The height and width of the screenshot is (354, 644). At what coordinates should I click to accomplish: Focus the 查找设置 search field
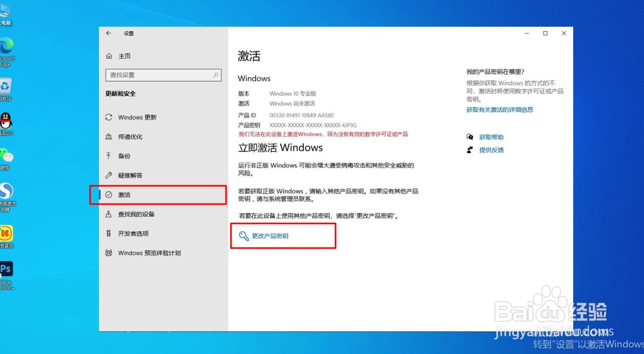point(163,75)
